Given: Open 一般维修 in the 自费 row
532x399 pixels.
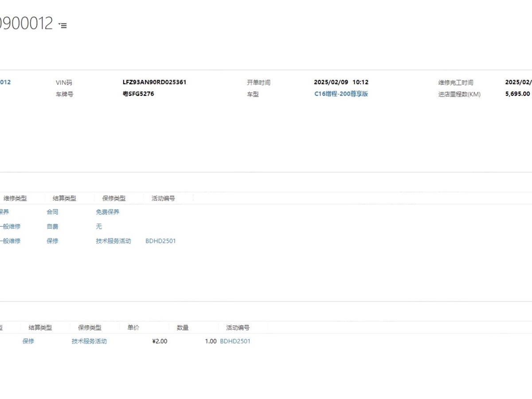Looking at the screenshot, I should pos(10,227).
